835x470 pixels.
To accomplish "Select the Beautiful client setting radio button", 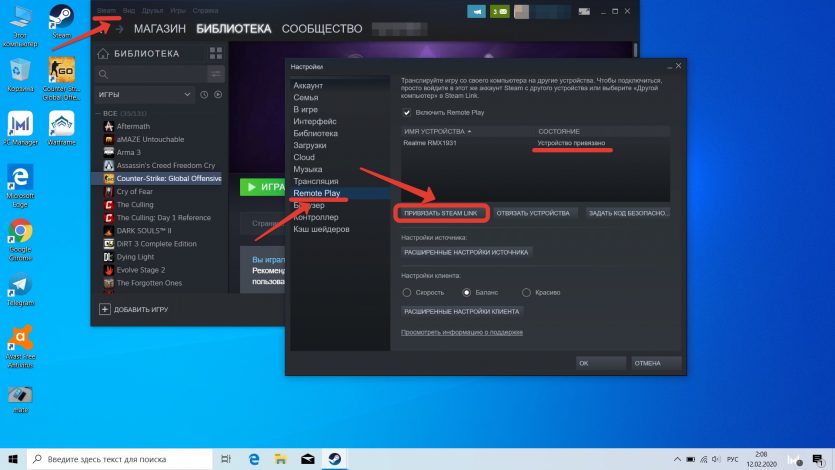I will (x=526, y=292).
